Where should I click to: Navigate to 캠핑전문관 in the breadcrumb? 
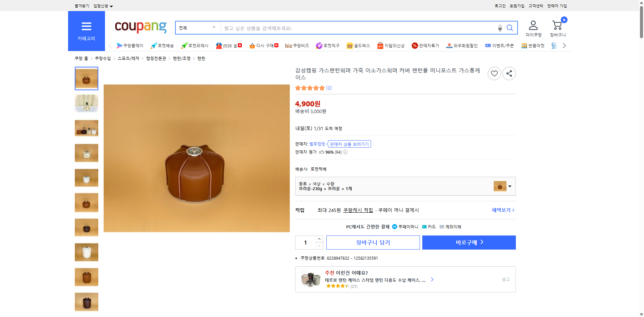pos(155,58)
